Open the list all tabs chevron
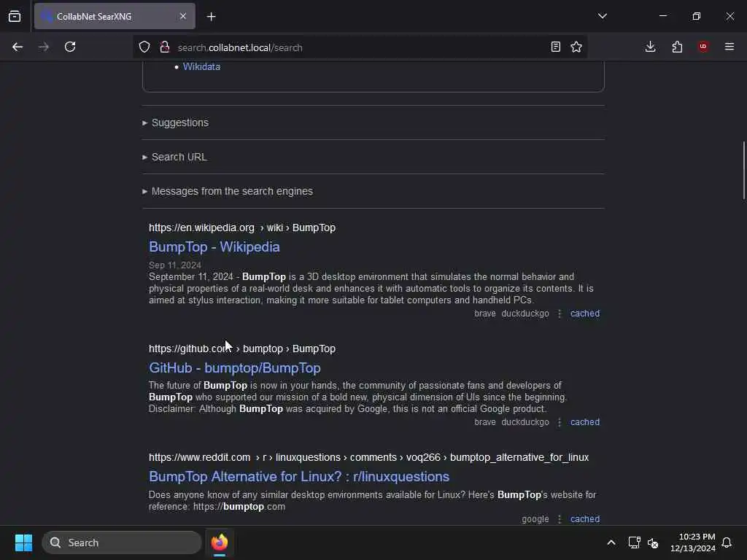This screenshot has height=560, width=747. tap(602, 16)
